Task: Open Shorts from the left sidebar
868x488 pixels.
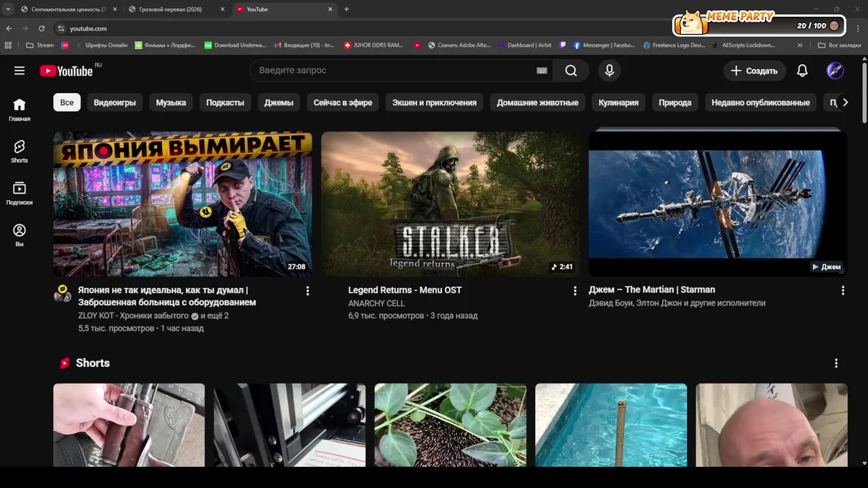Action: (x=19, y=151)
